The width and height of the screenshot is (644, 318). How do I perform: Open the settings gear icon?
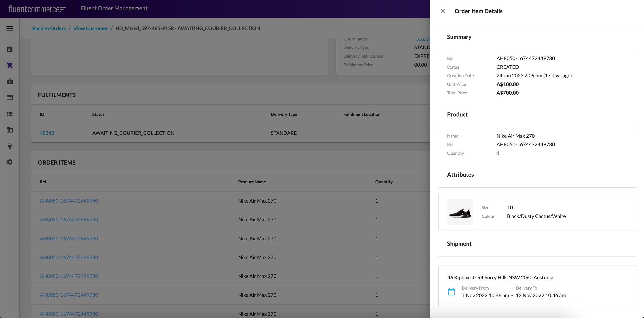(9, 162)
